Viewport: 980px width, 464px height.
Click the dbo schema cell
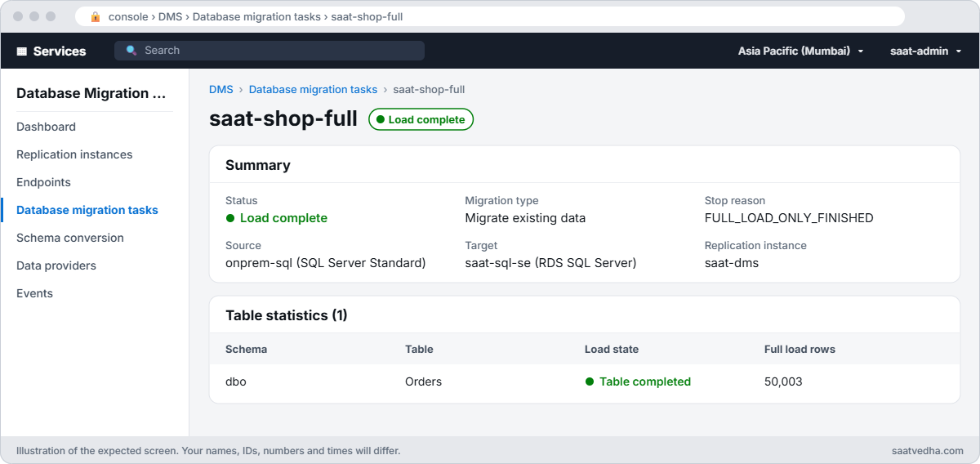[236, 381]
